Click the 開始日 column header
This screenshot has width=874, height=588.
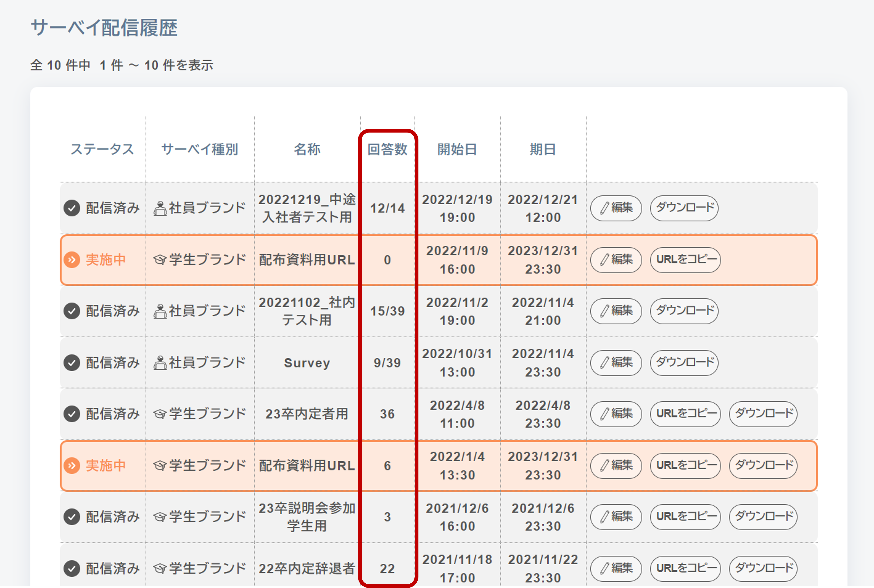tap(457, 149)
